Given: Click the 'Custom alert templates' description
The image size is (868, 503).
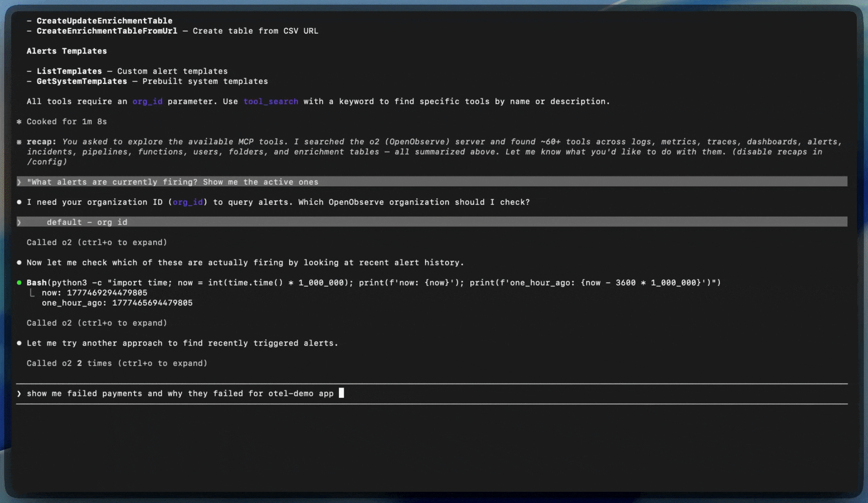Looking at the screenshot, I should point(173,71).
